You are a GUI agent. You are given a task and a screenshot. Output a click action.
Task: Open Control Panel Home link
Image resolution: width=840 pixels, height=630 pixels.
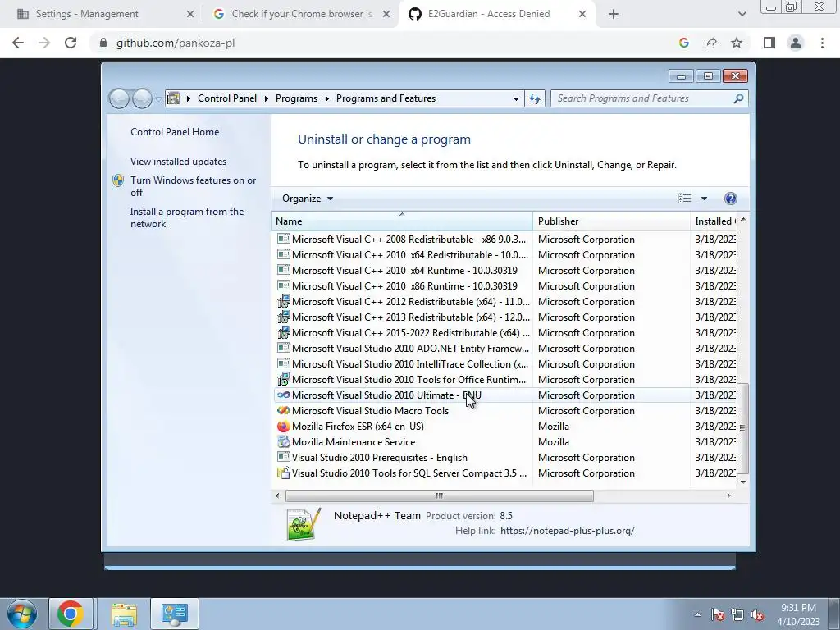(175, 132)
